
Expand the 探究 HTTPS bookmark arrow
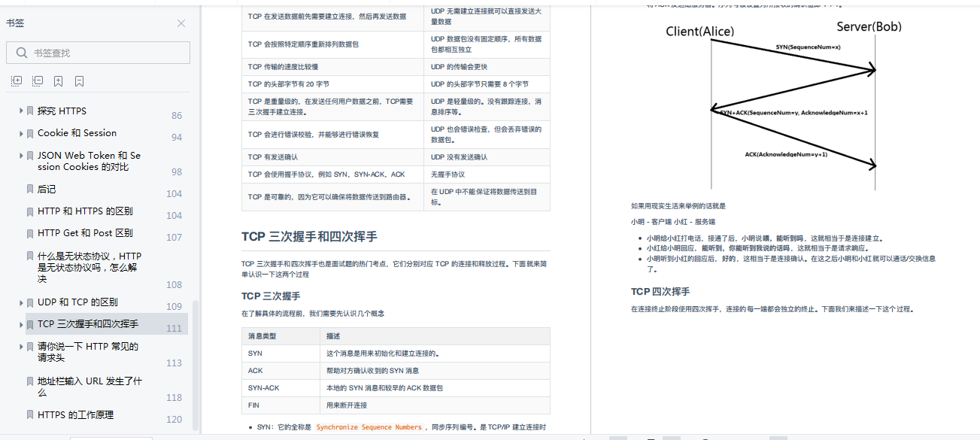(21, 111)
